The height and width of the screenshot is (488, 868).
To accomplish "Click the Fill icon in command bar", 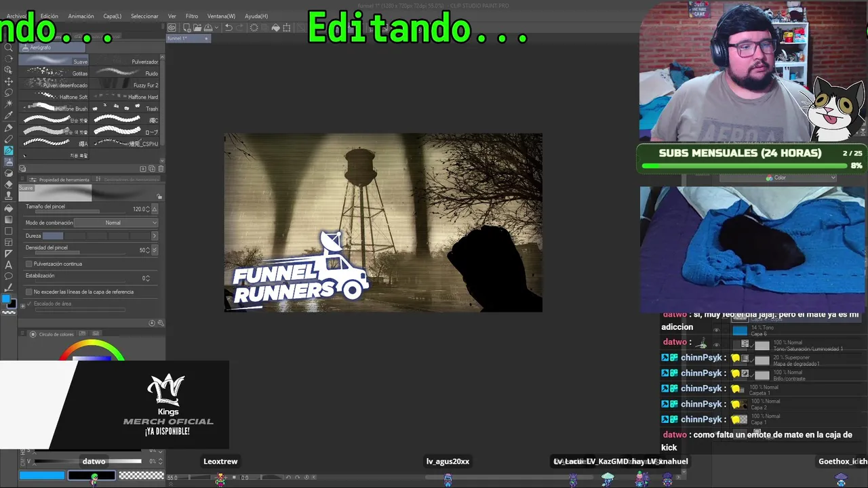I will (275, 28).
